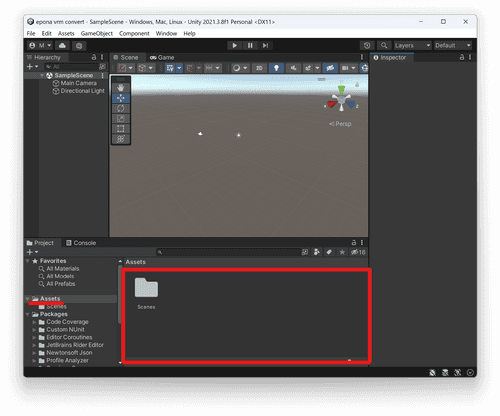The image size is (500, 416).
Task: Expand the Code Coverage package folder
Action: [x=34, y=322]
